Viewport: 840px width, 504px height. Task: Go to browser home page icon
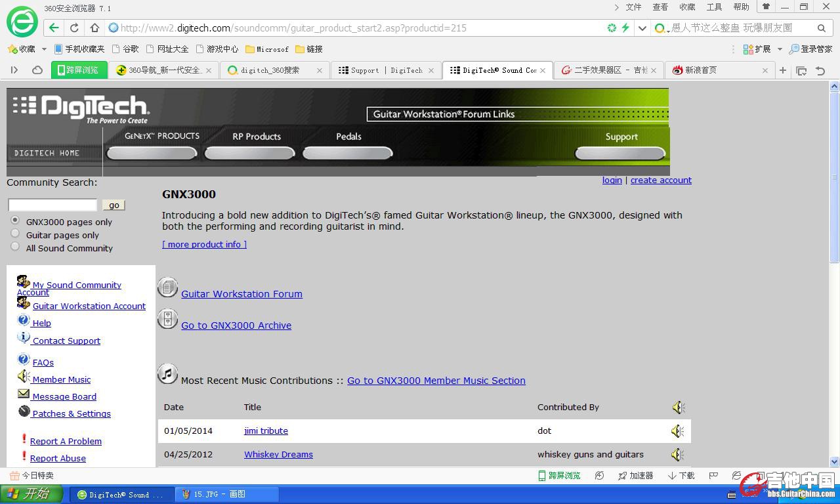click(94, 28)
